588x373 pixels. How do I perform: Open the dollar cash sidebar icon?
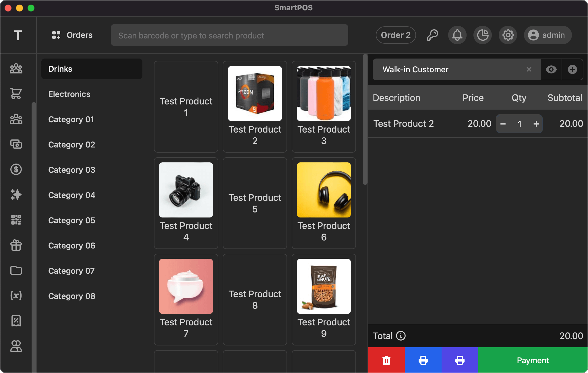(x=16, y=170)
